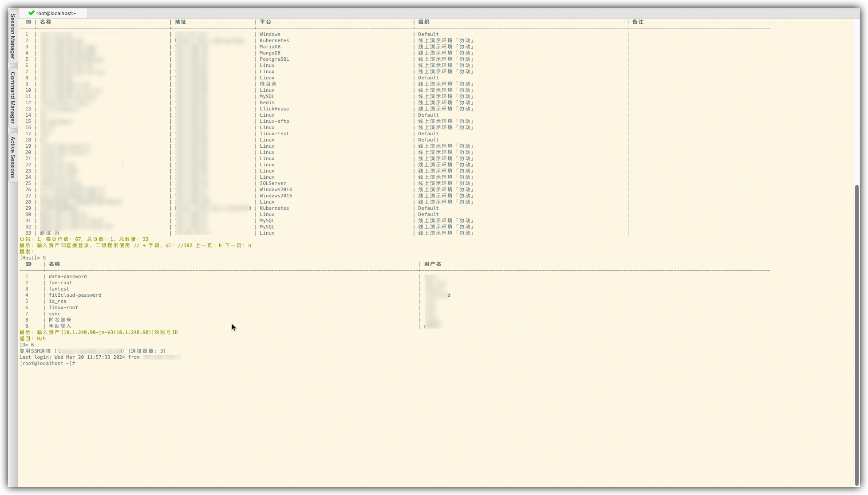Click Kubernetes in row 29

point(274,208)
